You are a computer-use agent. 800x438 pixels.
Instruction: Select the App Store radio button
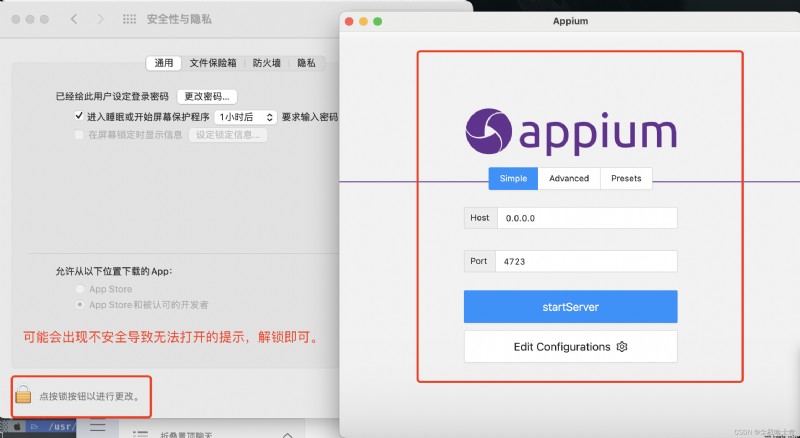point(80,289)
